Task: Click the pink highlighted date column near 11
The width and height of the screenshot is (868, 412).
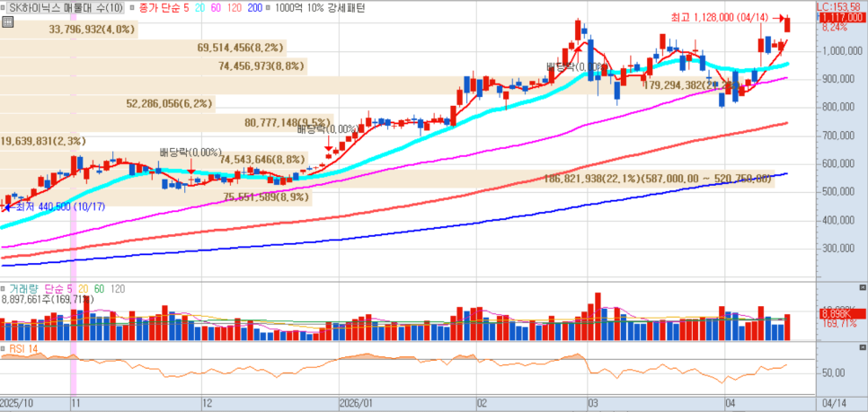Action: (72, 199)
